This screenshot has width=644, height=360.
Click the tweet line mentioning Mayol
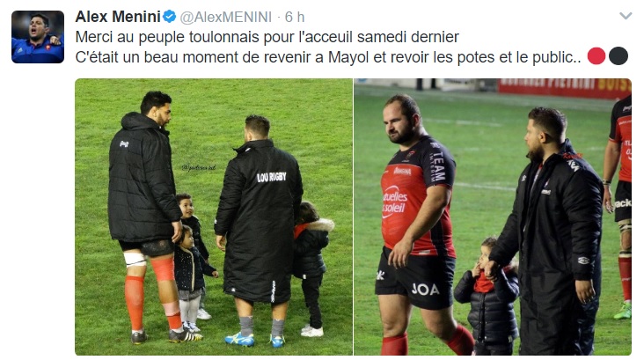click(328, 57)
